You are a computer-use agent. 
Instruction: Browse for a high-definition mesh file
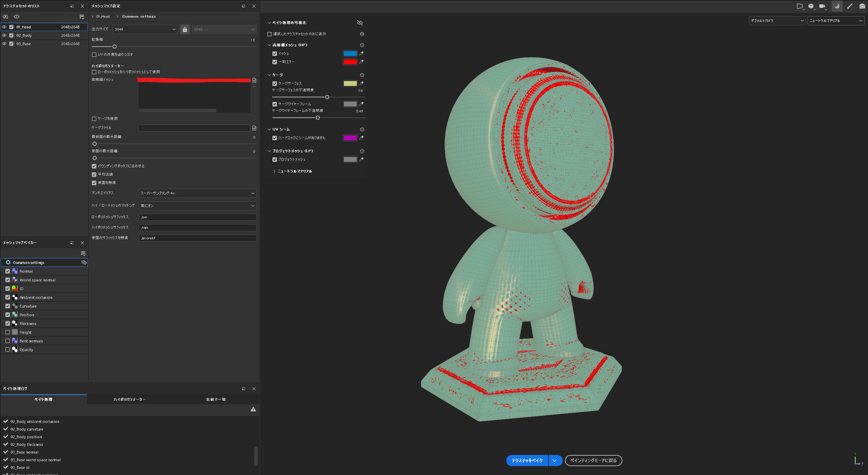(x=254, y=80)
